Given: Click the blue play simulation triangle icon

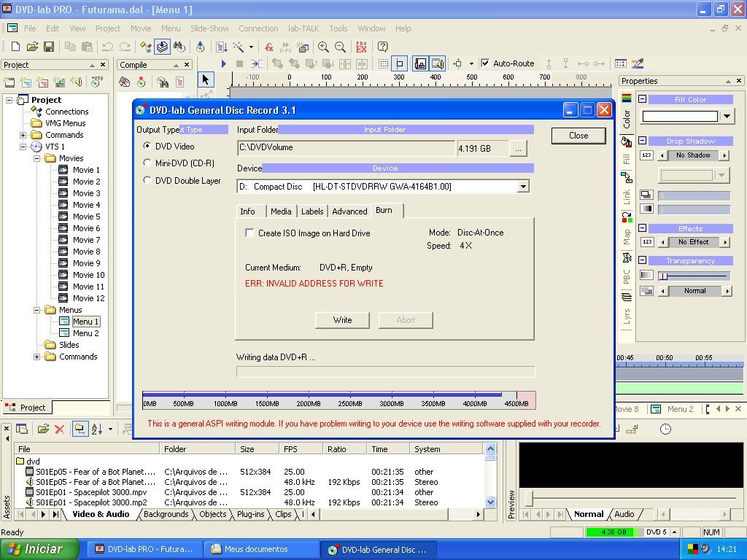Looking at the screenshot, I should pyautogui.click(x=224, y=64).
